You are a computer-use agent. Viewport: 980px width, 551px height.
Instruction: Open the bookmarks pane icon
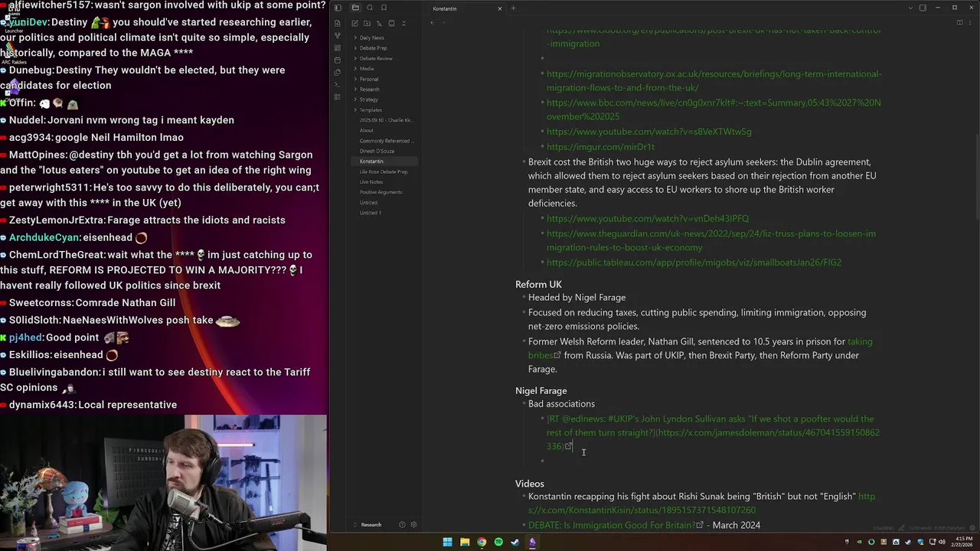pyautogui.click(x=384, y=8)
